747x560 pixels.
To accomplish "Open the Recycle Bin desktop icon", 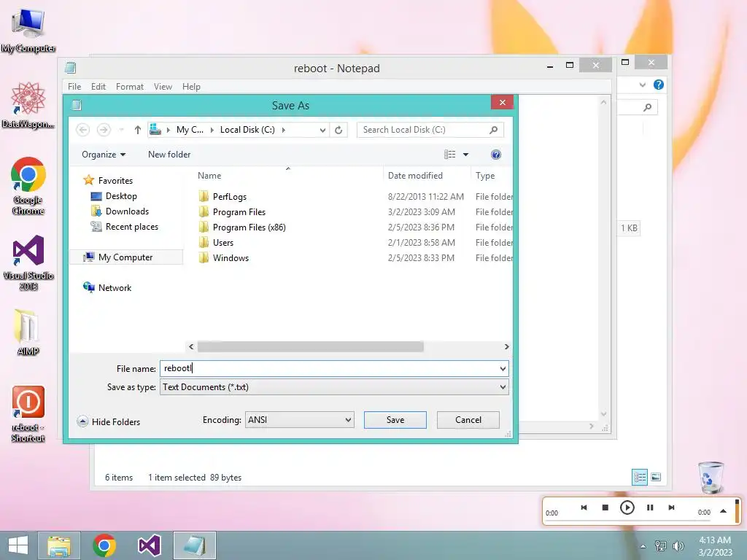I will pyautogui.click(x=711, y=478).
